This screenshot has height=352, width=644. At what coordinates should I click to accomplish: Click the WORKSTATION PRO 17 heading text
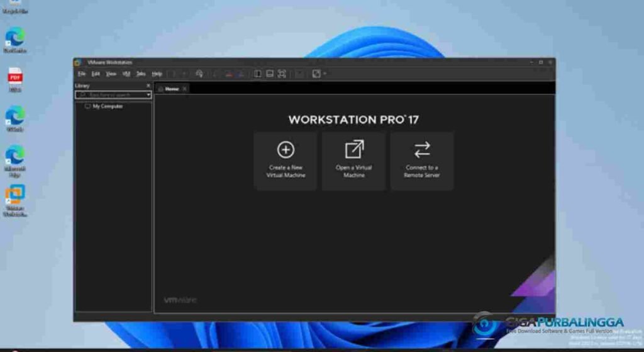(x=353, y=120)
